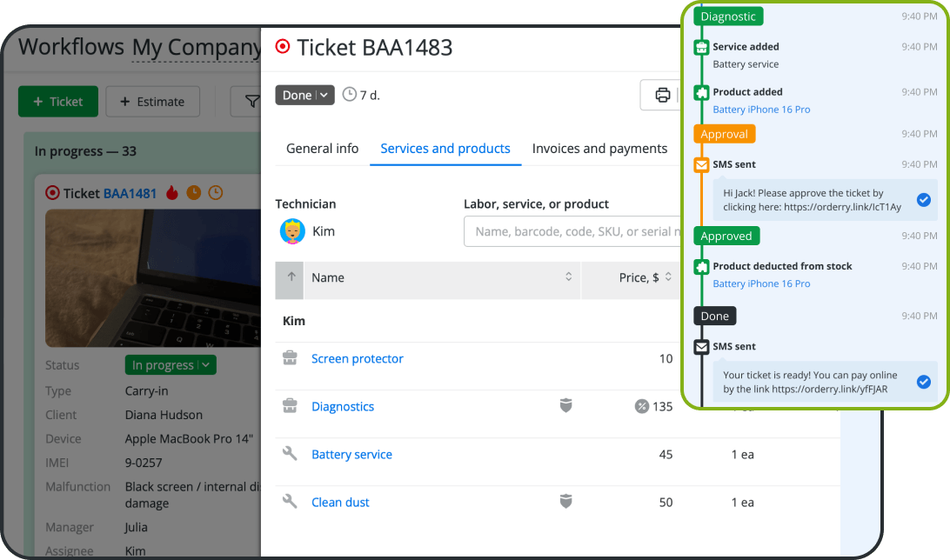Click the red flame icon on ticket BAA1481
The height and width of the screenshot is (560, 950).
171,193
